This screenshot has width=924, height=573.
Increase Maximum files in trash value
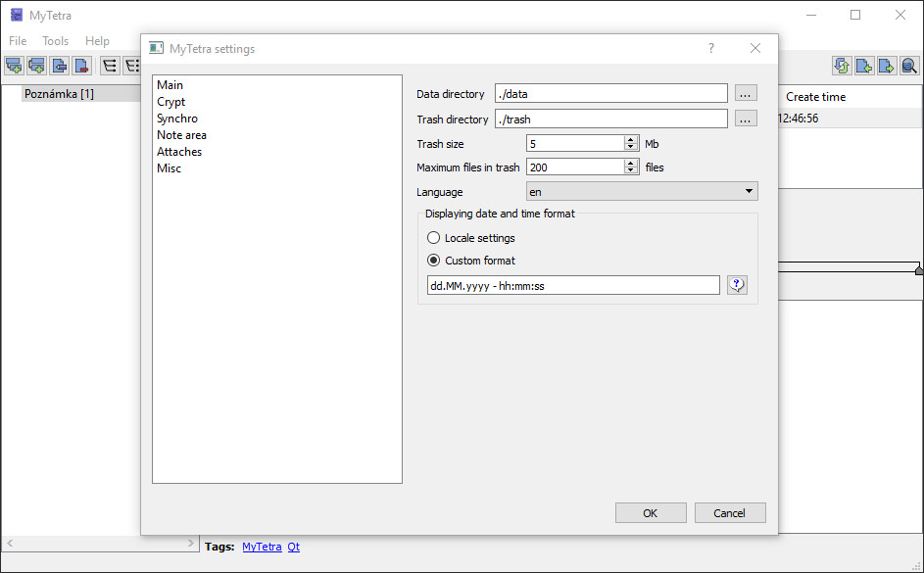631,164
